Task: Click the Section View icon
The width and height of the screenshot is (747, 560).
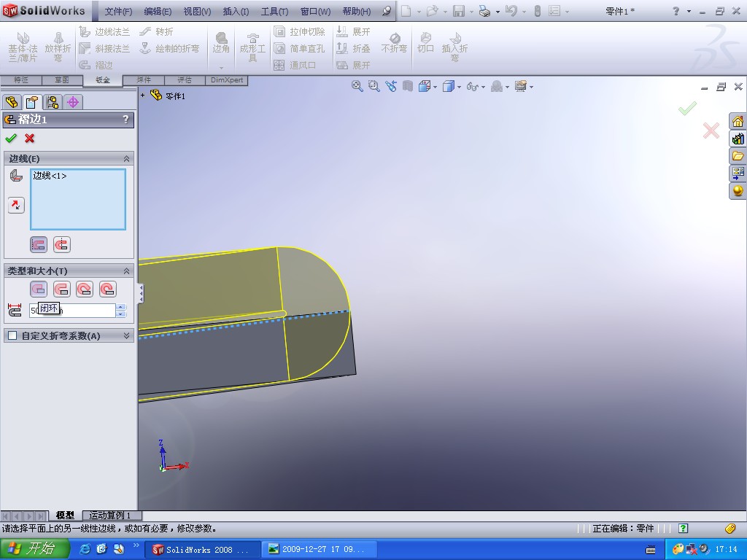Action: point(407,86)
